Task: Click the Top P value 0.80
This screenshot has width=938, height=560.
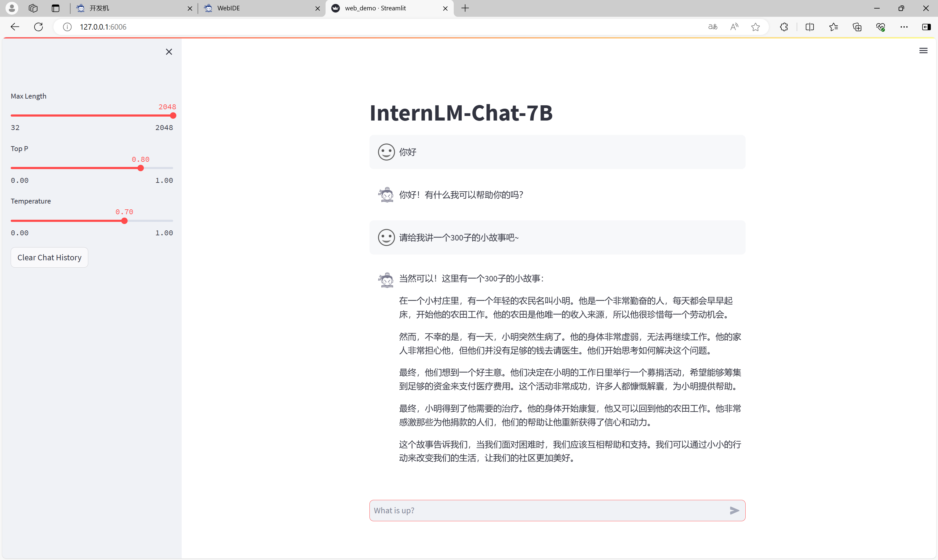Action: (x=140, y=159)
